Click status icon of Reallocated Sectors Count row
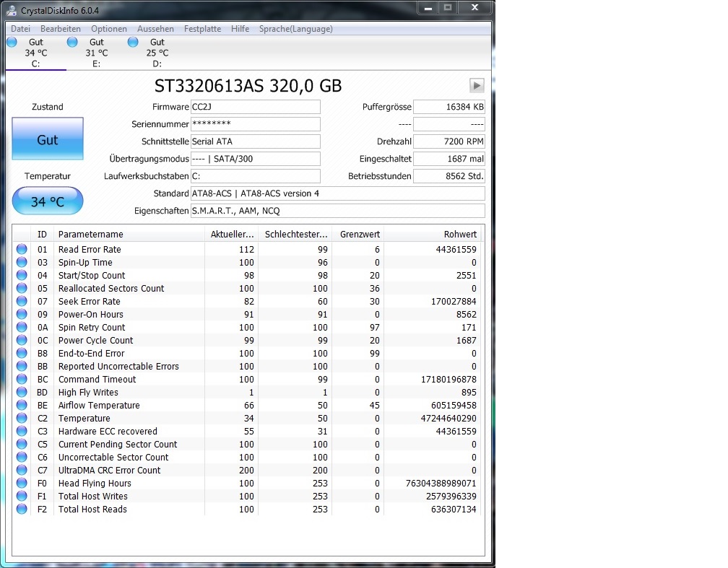The width and height of the screenshot is (728, 568). coord(22,288)
